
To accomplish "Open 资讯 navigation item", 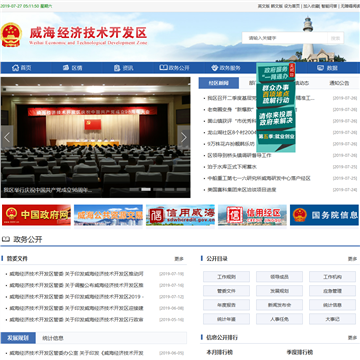I will (x=123, y=68).
